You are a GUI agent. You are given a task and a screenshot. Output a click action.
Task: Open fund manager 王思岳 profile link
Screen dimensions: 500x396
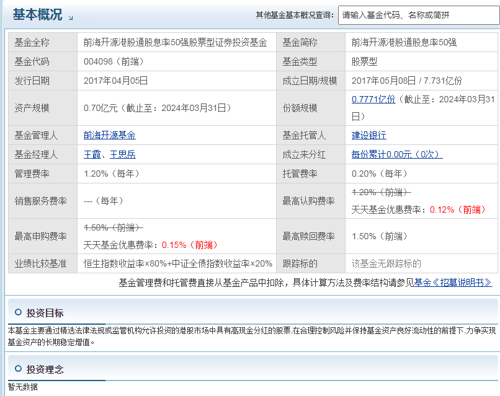123,155
